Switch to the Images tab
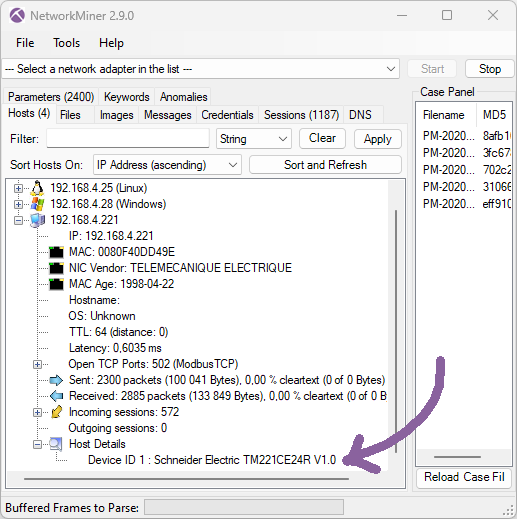Viewport: 517px width, 519px height. click(116, 115)
